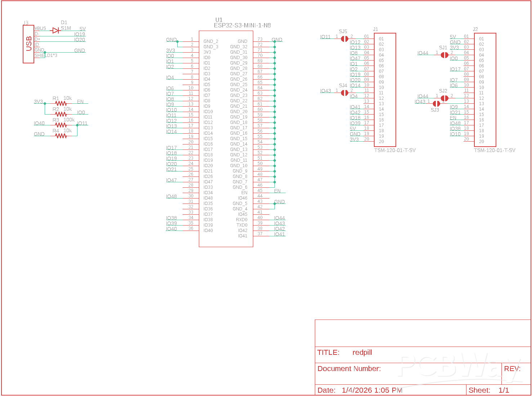Select solder jumper SJ4 symbol
This screenshot has width=532, height=397.
click(x=344, y=93)
